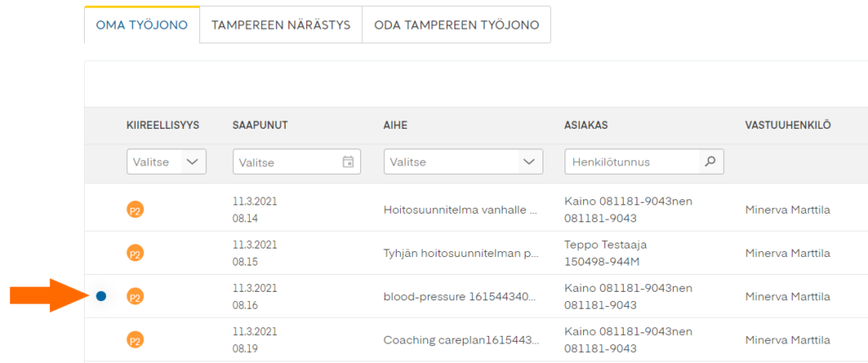
Task: Open the Tyhjän hoitosuunnitelman task
Action: (460, 253)
